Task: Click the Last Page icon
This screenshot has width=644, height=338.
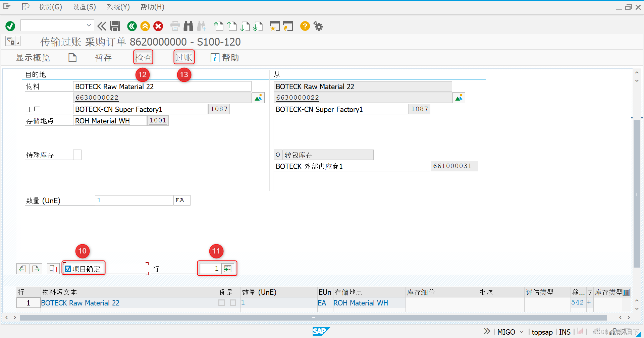Action: pyautogui.click(x=258, y=26)
